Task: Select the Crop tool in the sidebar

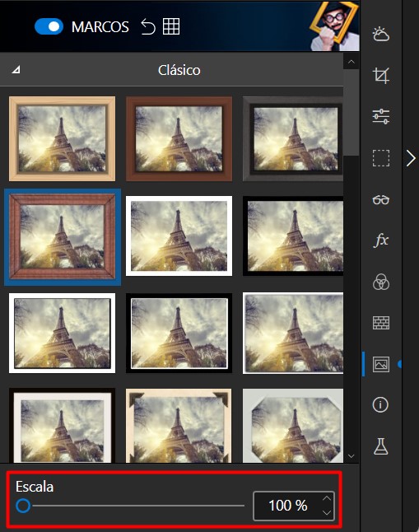Action: pos(380,75)
